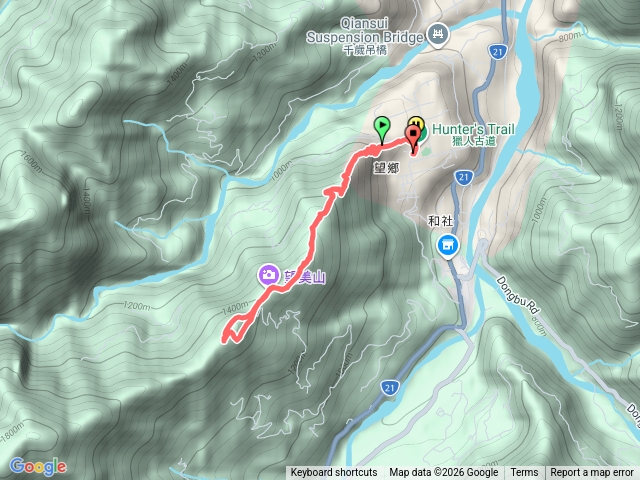This screenshot has height=480, width=640.
Task: Click the route 21 shield near the top
Action: 497,52
